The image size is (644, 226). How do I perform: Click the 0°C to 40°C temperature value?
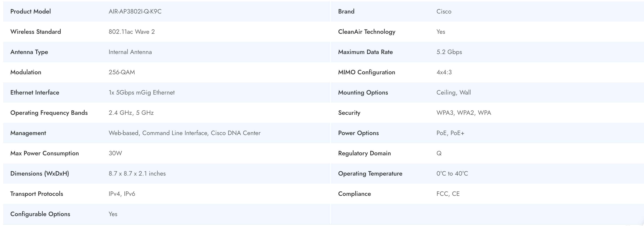coord(452,174)
